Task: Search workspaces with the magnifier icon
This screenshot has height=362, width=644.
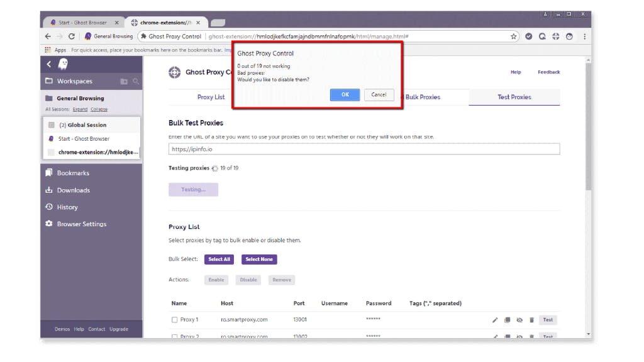Action: click(136, 81)
